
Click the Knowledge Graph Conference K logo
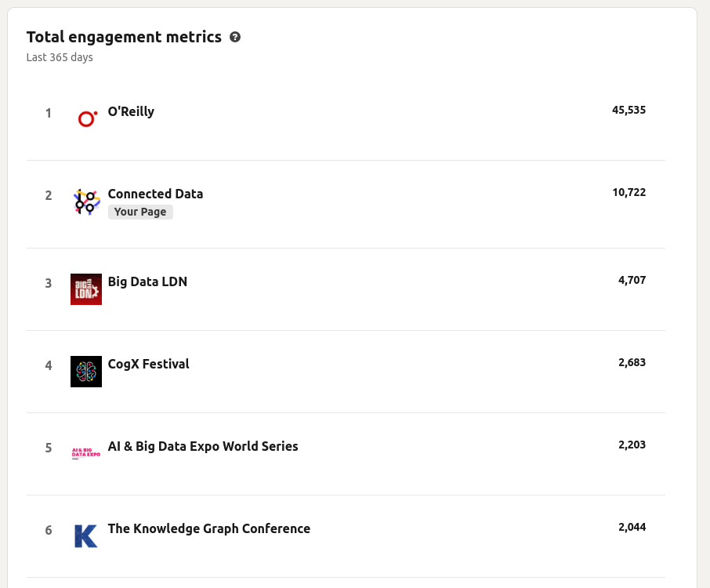pyautogui.click(x=86, y=535)
